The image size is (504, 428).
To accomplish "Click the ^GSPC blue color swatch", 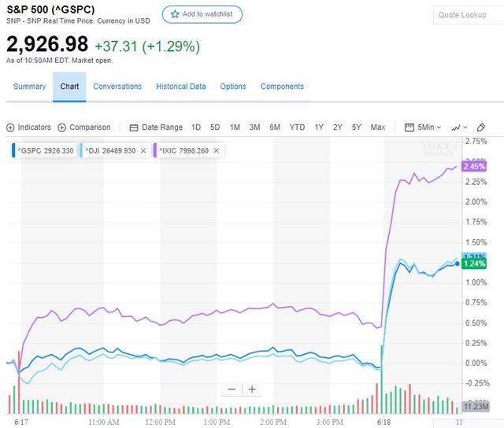I will tap(13, 150).
